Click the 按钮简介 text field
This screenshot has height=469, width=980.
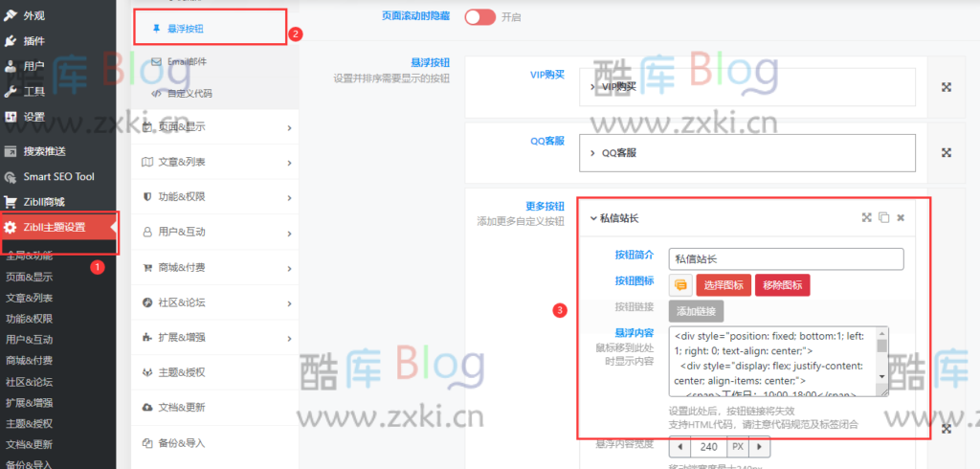[x=787, y=258]
